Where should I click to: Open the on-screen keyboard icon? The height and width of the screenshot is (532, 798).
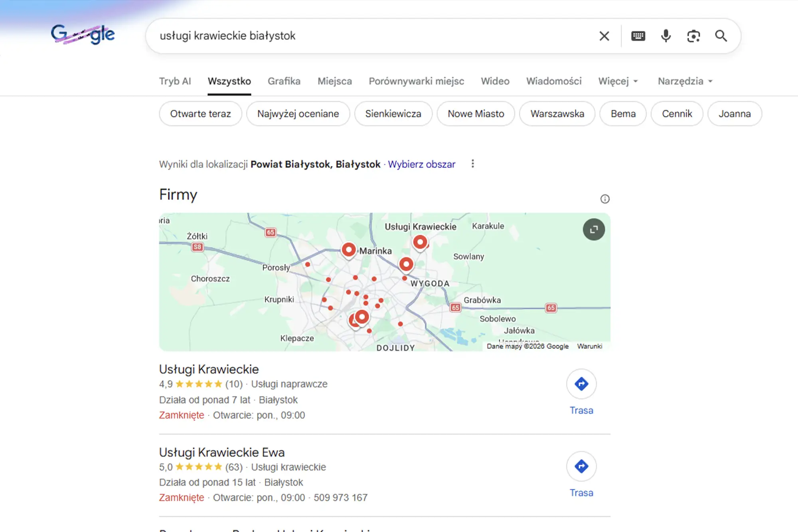click(x=638, y=36)
